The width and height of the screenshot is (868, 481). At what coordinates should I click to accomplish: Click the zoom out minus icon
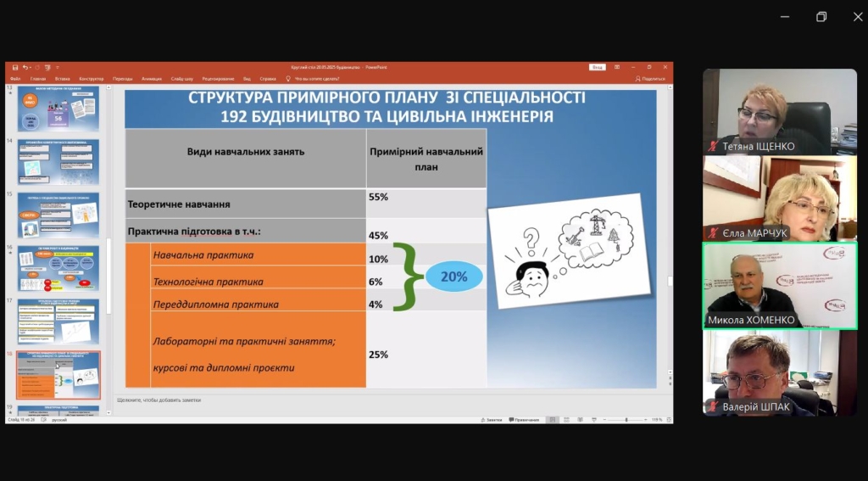tap(604, 420)
